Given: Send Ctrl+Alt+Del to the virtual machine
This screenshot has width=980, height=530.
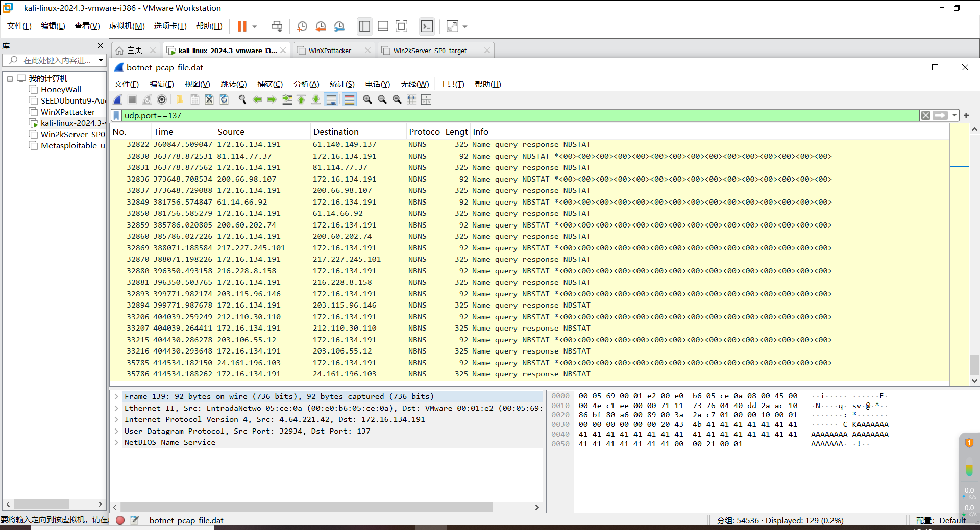Looking at the screenshot, I should point(277,26).
